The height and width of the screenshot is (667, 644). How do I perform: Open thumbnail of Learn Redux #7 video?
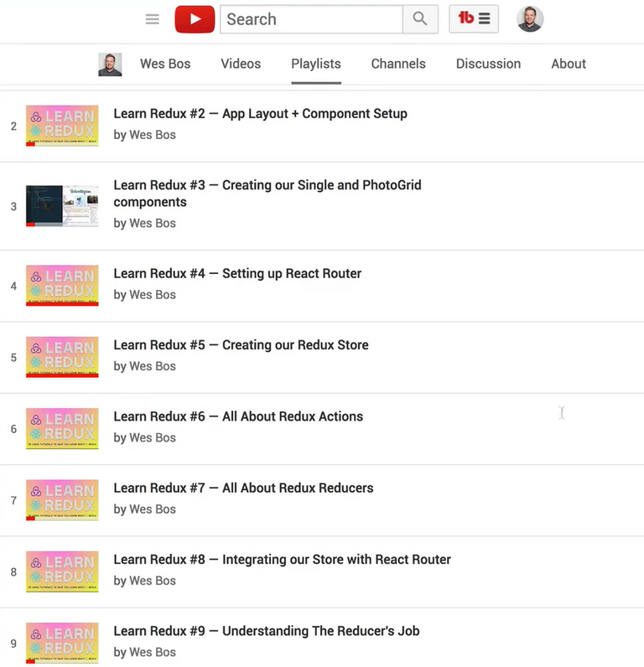pyautogui.click(x=62, y=499)
